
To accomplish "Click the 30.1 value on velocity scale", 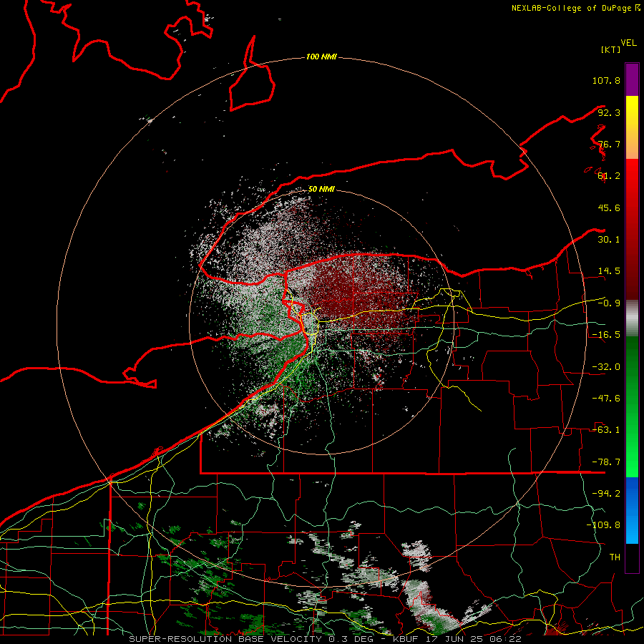I will coord(609,240).
